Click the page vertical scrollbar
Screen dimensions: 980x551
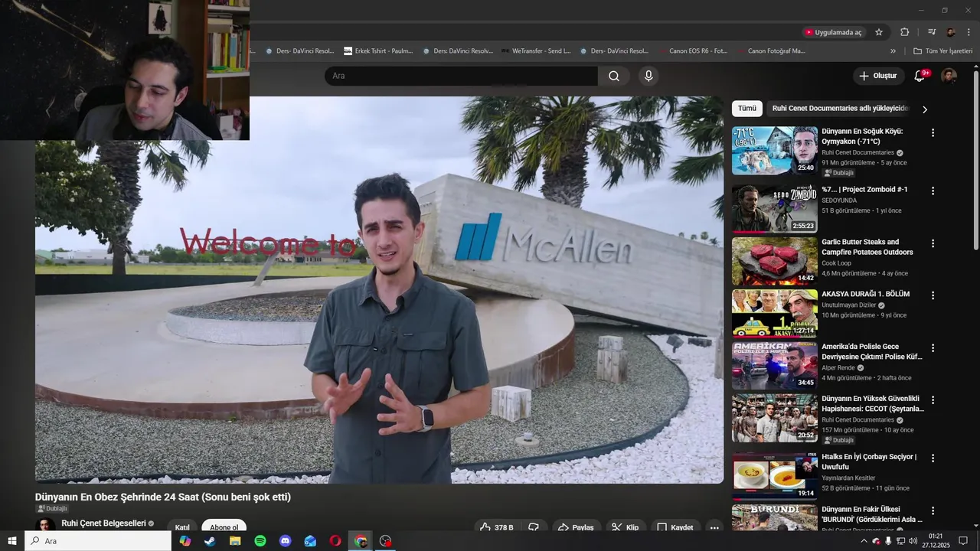[976, 161]
